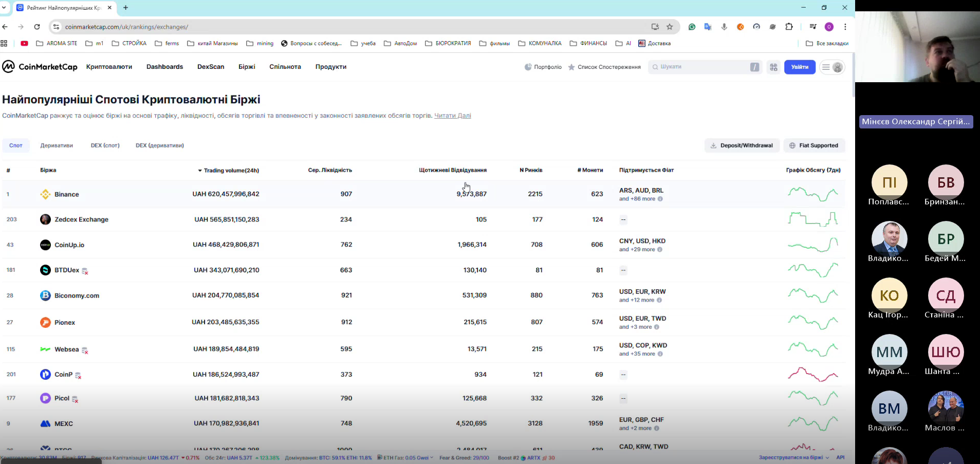Click info icon beside Binance fiat list

click(660, 199)
